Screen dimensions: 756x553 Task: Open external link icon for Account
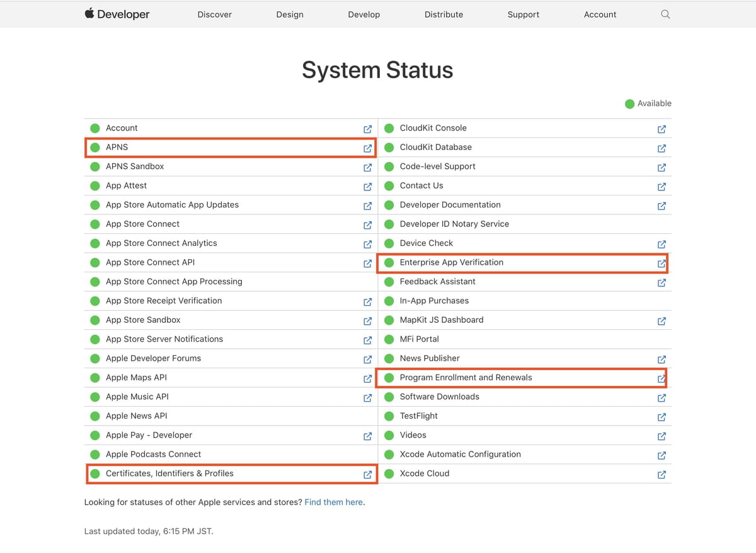tap(367, 129)
